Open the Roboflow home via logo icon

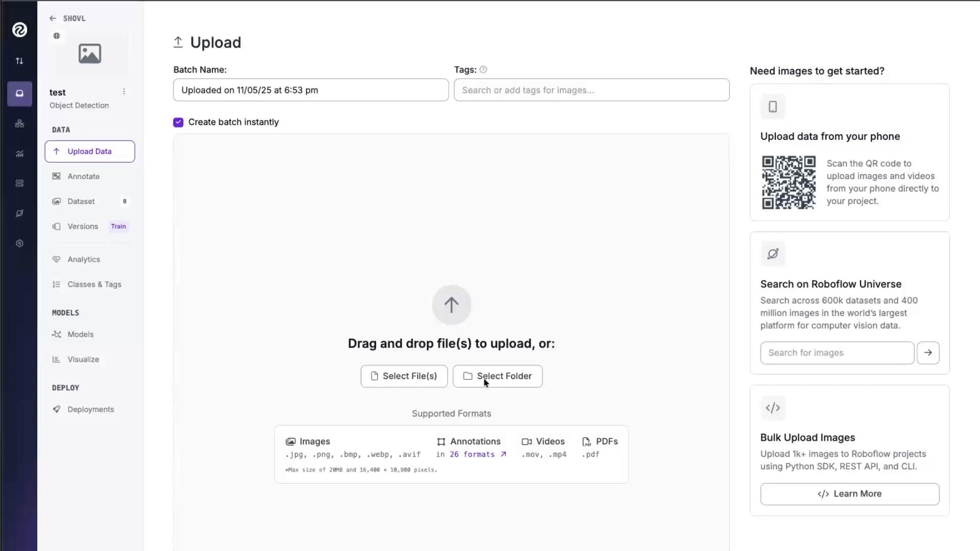point(19,30)
